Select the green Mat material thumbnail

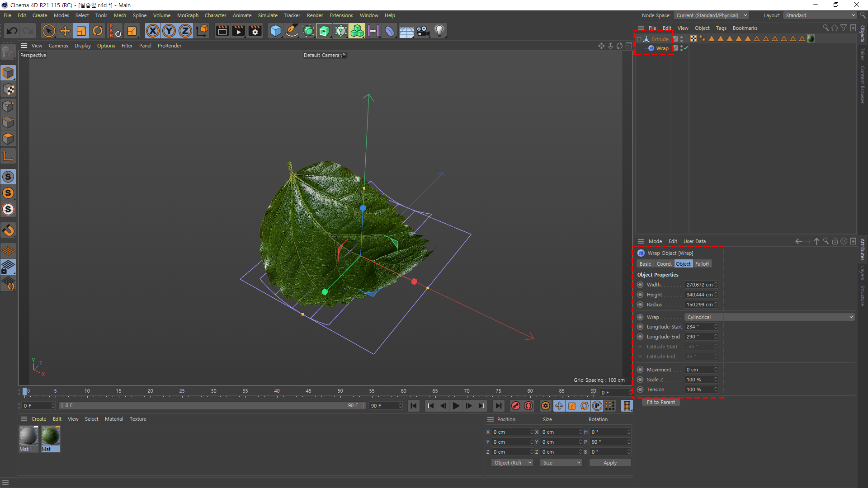50,436
